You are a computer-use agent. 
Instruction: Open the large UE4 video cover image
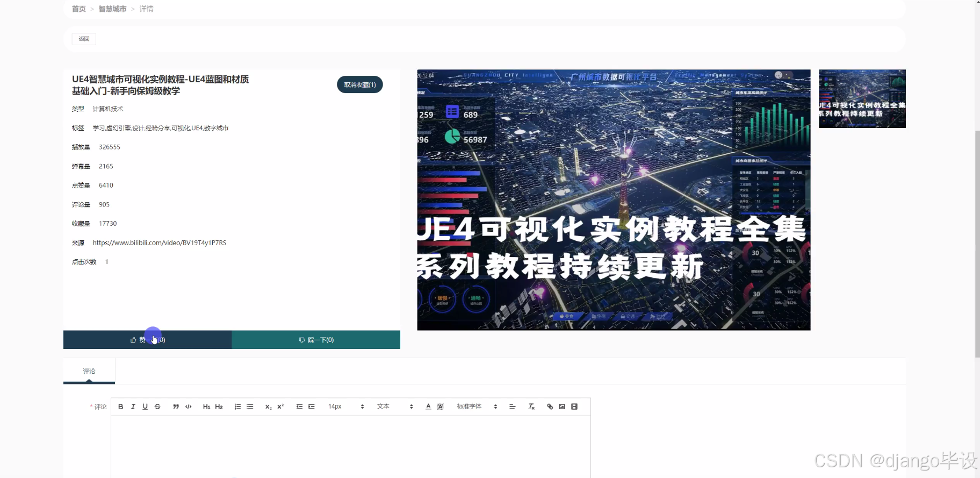click(614, 199)
